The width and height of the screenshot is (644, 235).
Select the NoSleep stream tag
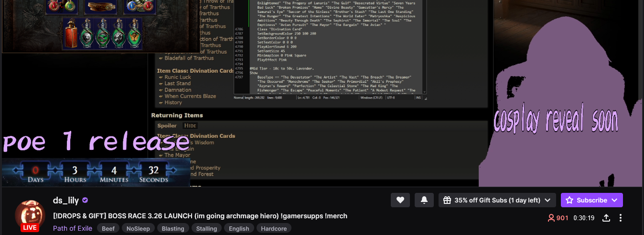[x=138, y=228]
